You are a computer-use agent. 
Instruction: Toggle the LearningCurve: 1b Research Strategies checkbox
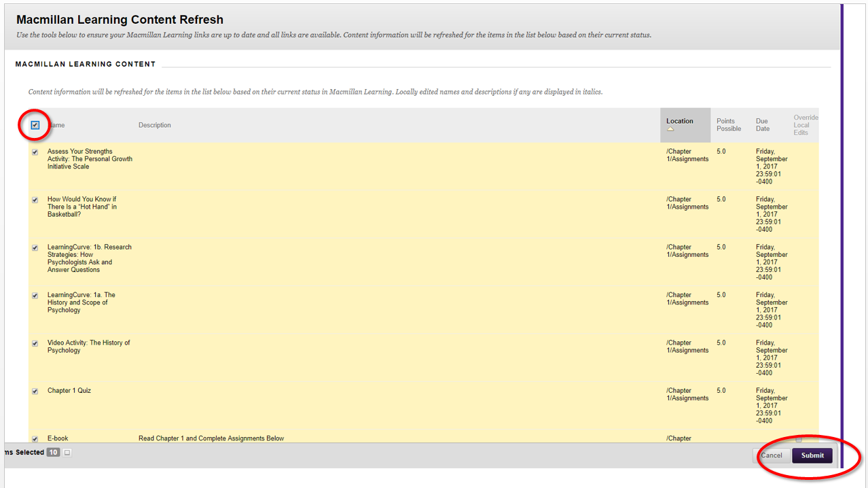pyautogui.click(x=35, y=247)
